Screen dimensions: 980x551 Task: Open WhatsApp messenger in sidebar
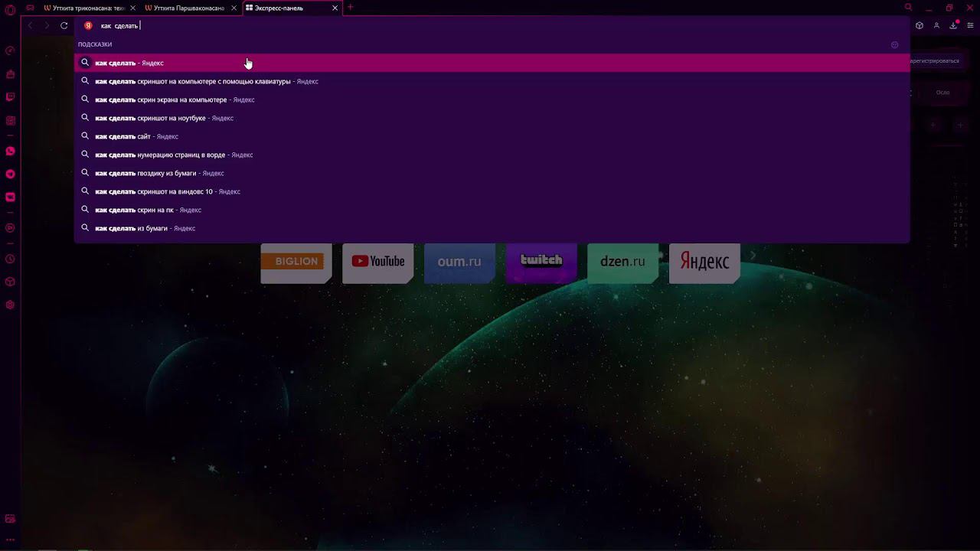point(10,152)
